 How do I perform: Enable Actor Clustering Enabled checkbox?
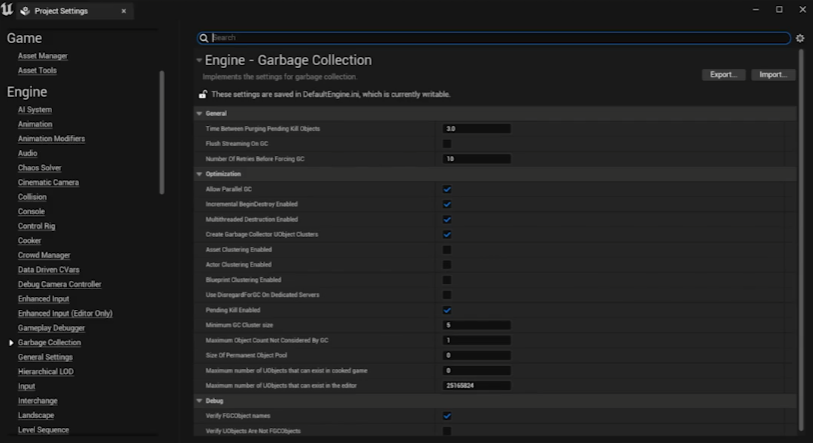tap(447, 265)
